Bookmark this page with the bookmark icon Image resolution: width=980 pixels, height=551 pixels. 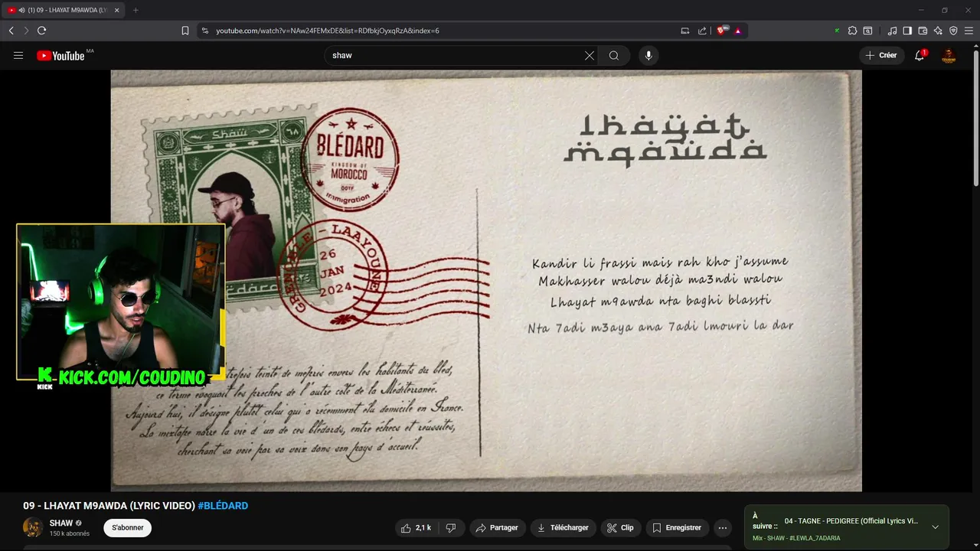pos(185,31)
